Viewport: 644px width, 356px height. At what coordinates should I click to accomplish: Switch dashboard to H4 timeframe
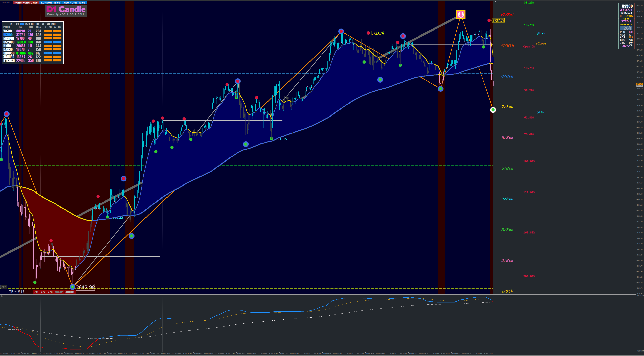[37, 24]
